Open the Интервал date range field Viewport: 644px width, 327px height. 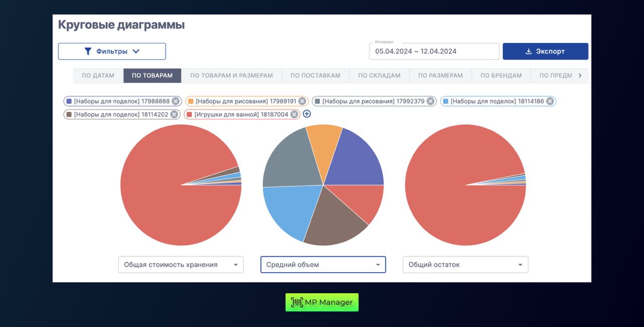[434, 51]
